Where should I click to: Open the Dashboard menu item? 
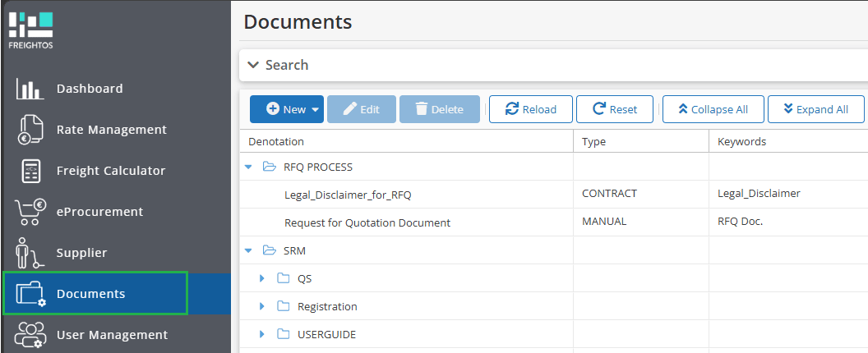point(115,89)
